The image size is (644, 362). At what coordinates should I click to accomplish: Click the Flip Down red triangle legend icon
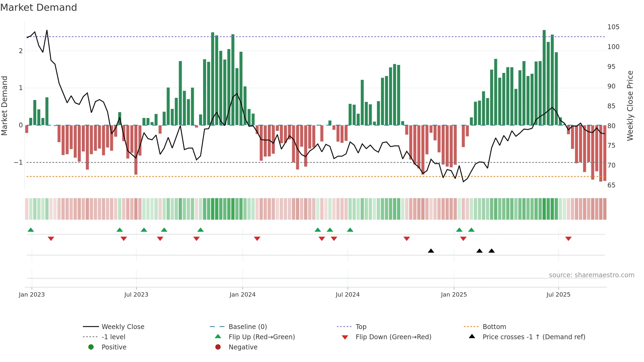coord(345,337)
